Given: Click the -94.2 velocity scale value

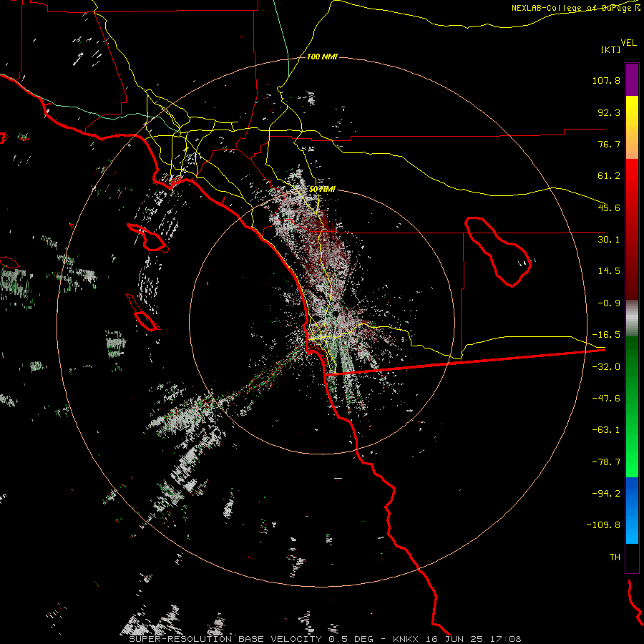Looking at the screenshot, I should pos(606,493).
